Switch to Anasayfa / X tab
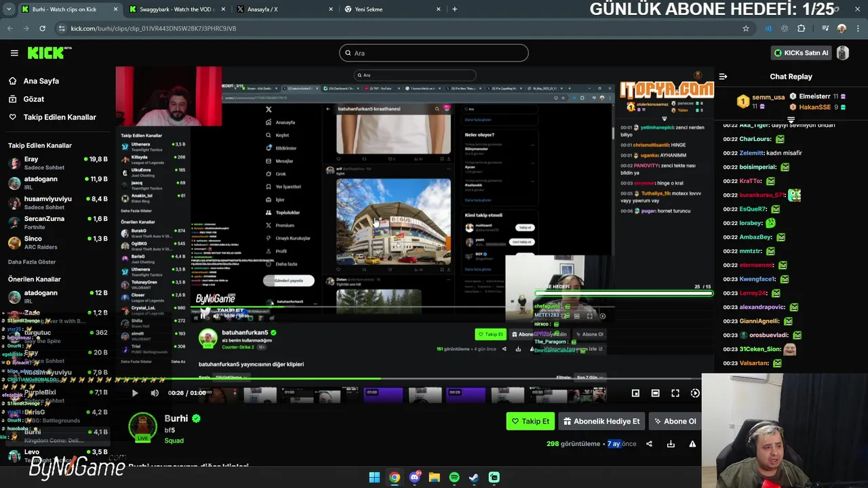The height and width of the screenshot is (488, 868). [x=285, y=9]
